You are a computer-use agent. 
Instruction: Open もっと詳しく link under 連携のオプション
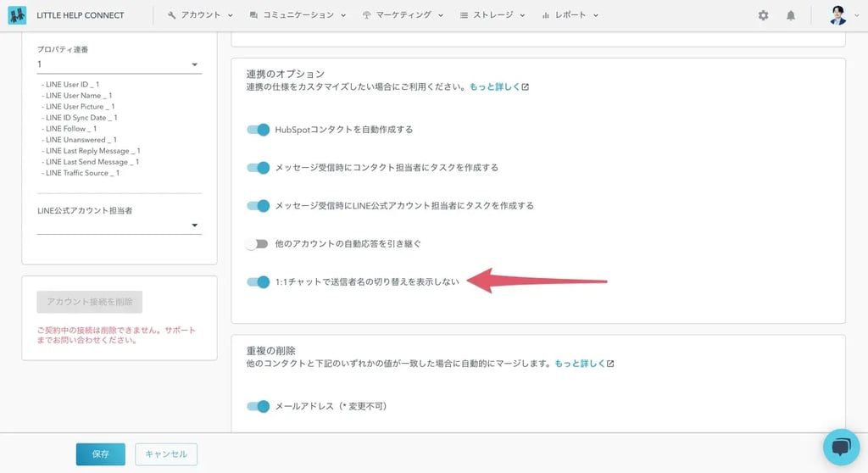coord(494,87)
